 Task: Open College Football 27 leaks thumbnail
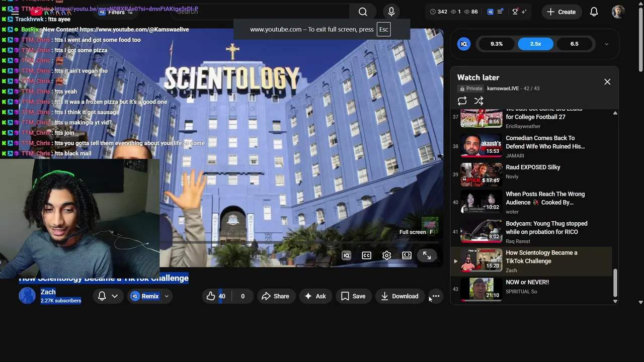[481, 117]
